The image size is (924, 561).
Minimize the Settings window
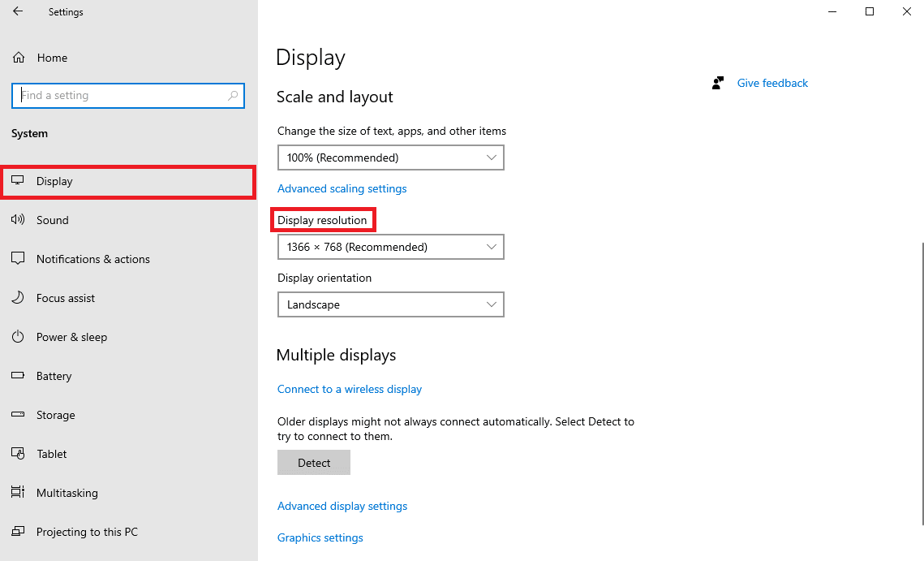[832, 11]
